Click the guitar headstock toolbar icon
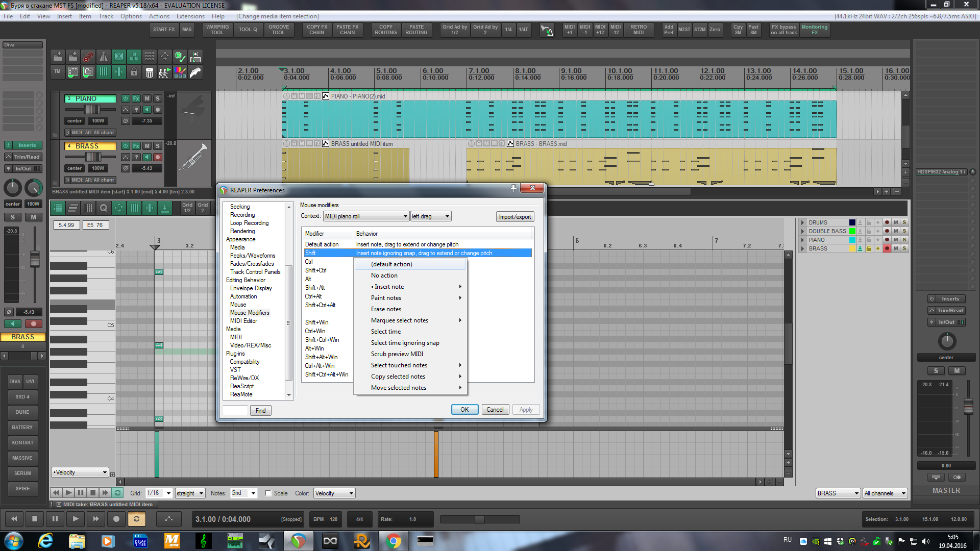The height and width of the screenshot is (551, 980). [195, 72]
